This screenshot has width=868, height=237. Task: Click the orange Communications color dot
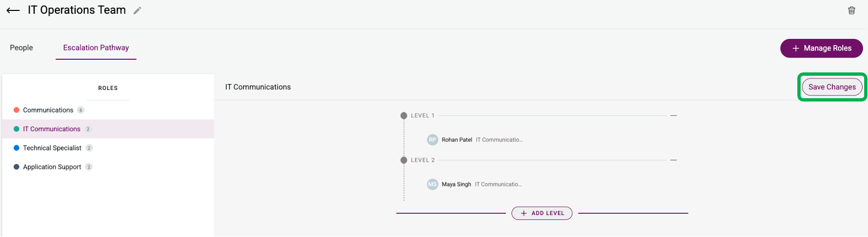pos(16,110)
